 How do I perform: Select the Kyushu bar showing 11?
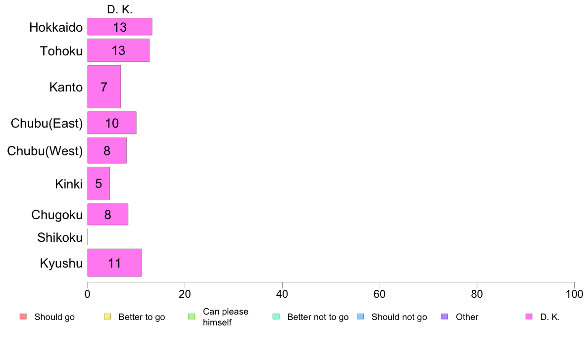click(x=114, y=263)
